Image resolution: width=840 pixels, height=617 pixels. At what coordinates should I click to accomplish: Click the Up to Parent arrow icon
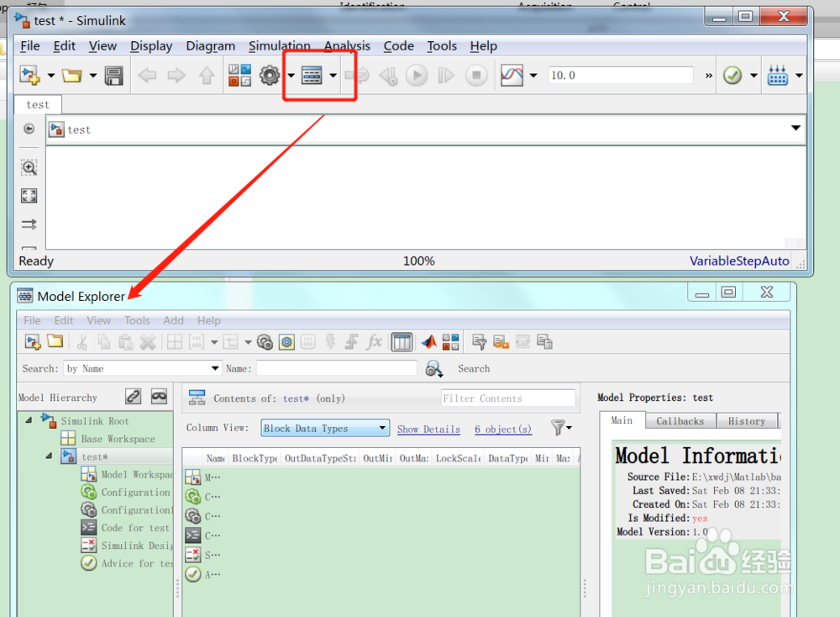coord(207,76)
